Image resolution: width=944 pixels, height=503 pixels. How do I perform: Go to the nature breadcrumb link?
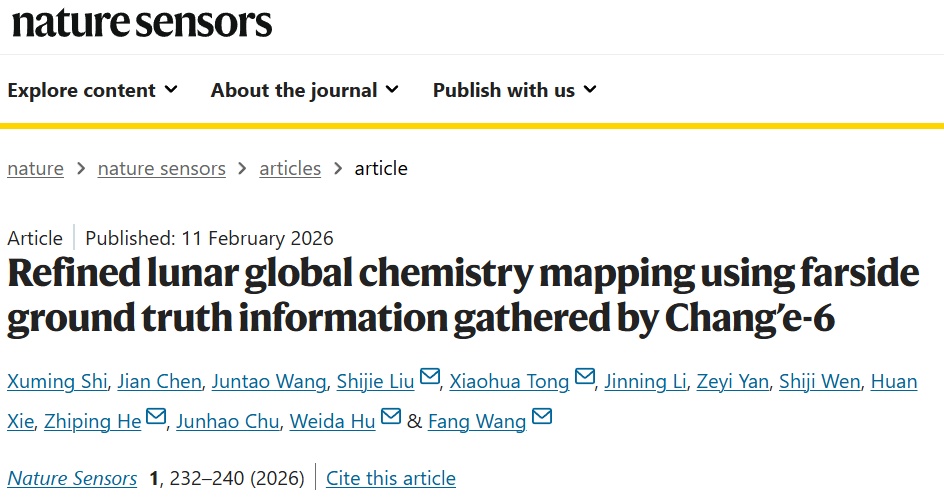coord(35,168)
